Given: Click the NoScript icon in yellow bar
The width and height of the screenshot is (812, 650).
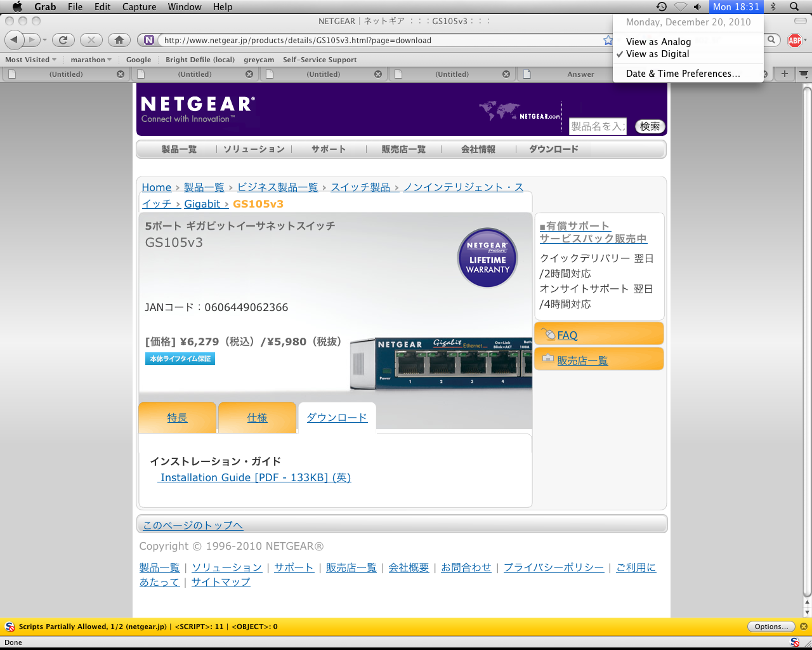Looking at the screenshot, I should click(x=10, y=627).
